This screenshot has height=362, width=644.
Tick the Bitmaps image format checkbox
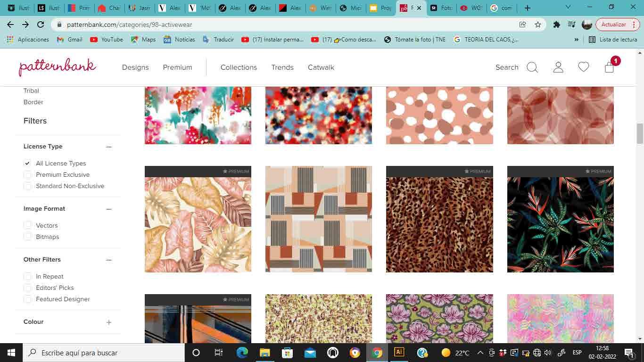coord(28,237)
